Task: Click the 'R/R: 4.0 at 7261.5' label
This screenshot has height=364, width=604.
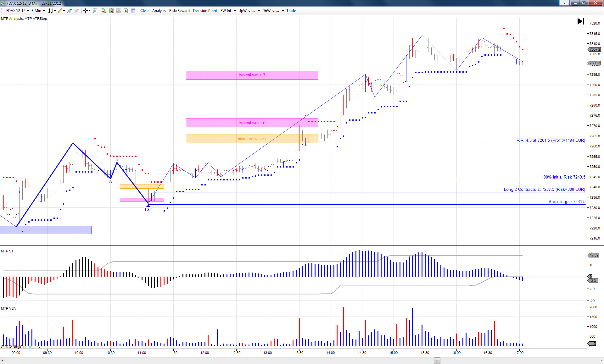Action: click(x=551, y=140)
